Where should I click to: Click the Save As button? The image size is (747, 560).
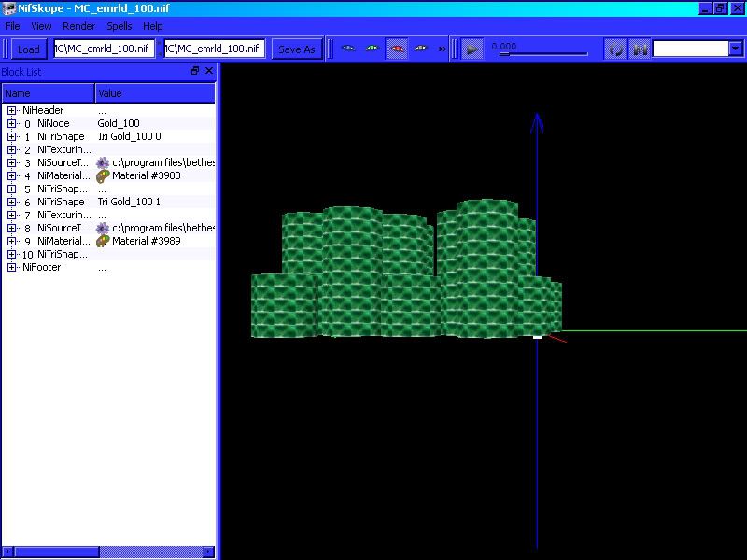click(297, 49)
